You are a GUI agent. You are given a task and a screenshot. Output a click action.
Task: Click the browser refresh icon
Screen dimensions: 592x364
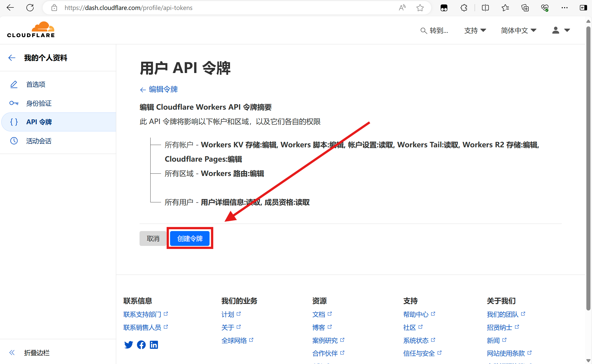(30, 8)
